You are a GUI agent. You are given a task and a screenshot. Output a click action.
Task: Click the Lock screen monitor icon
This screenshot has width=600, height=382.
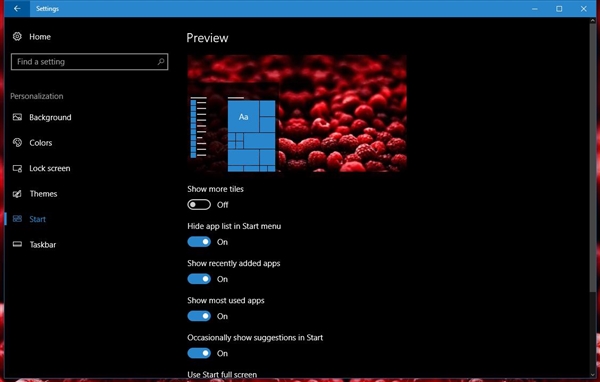17,168
